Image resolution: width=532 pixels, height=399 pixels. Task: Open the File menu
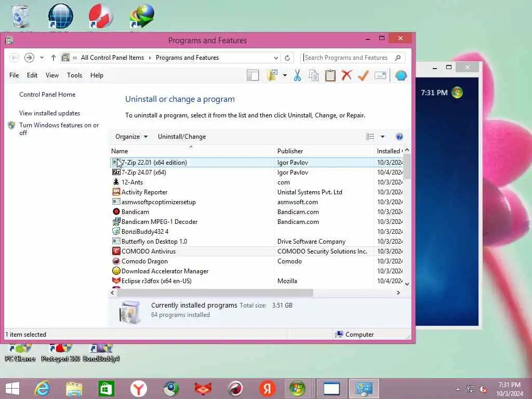(x=14, y=75)
